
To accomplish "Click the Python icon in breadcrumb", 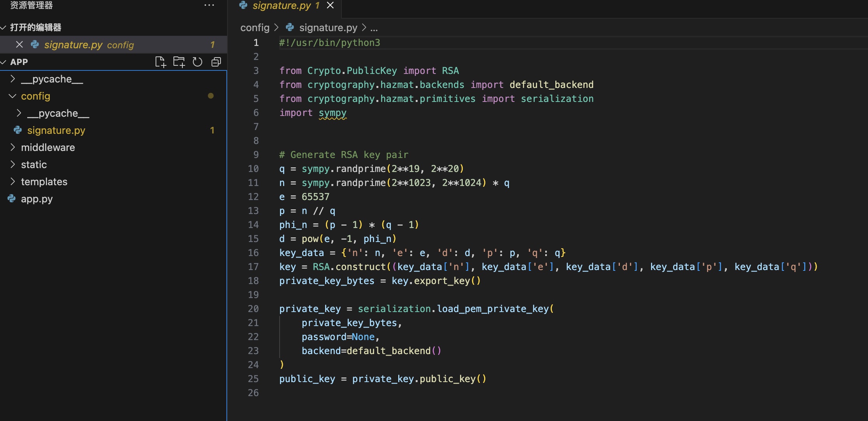I will (290, 28).
